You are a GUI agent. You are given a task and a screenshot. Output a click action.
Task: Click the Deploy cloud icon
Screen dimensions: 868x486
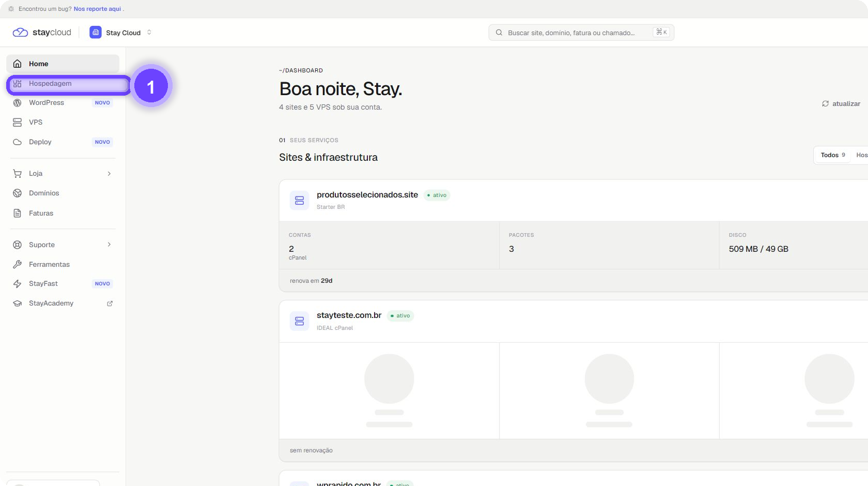click(18, 142)
